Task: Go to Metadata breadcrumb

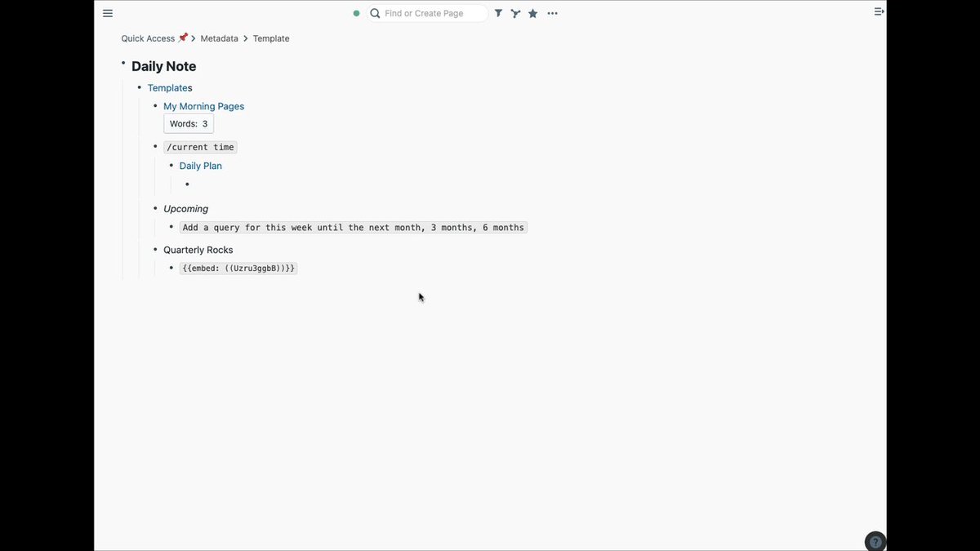Action: coord(220,38)
